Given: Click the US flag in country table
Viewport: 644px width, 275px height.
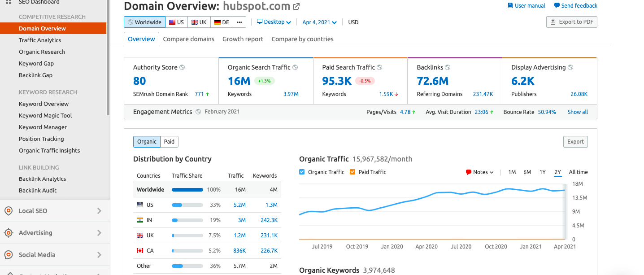Looking at the screenshot, I should click(140, 205).
